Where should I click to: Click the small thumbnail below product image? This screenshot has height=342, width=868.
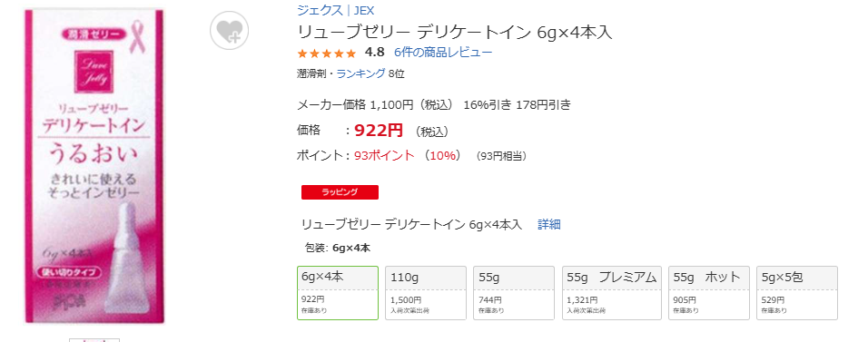click(x=94, y=340)
